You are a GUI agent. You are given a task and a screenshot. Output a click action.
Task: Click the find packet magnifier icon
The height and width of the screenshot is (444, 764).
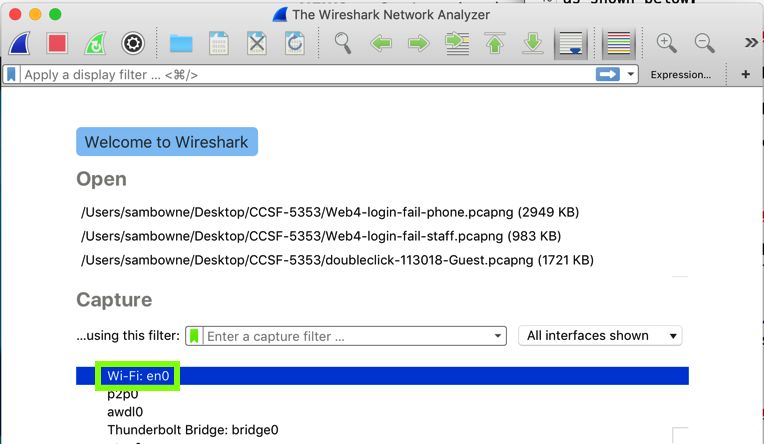coord(343,43)
